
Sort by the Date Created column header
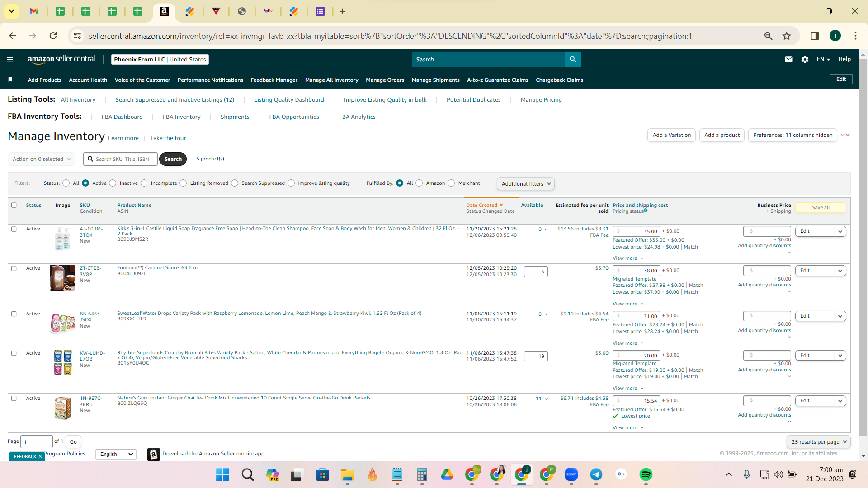coord(484,205)
